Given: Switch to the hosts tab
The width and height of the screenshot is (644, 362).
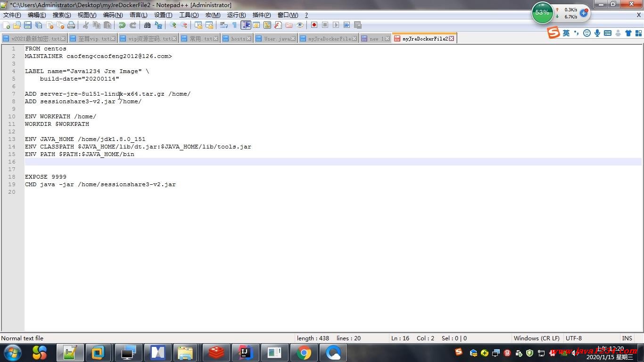Looking at the screenshot, I should (x=238, y=39).
